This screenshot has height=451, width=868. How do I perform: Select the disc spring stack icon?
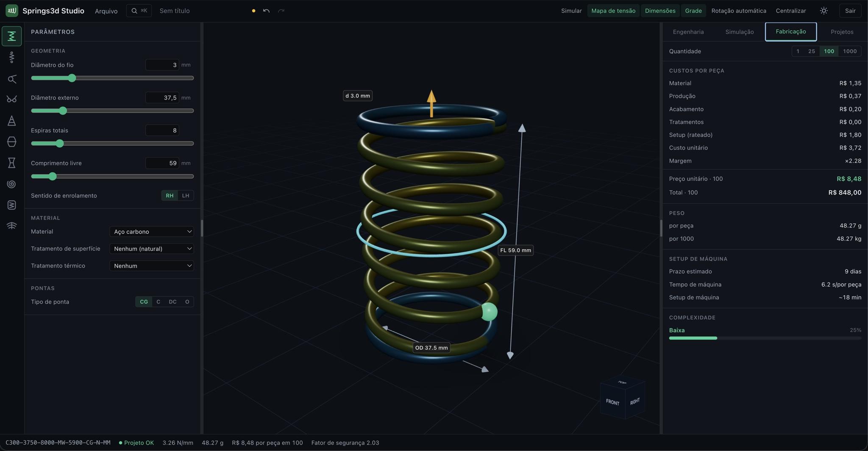tap(12, 226)
